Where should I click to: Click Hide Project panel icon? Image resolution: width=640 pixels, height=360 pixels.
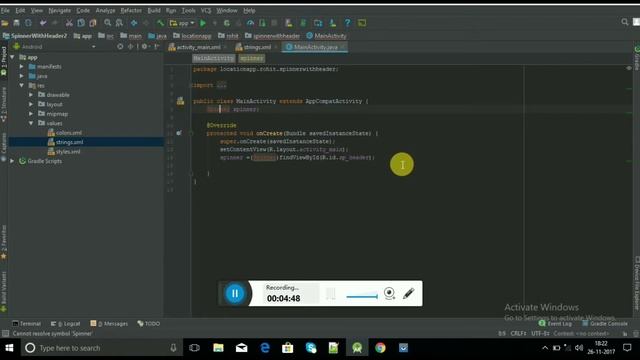(x=156, y=47)
